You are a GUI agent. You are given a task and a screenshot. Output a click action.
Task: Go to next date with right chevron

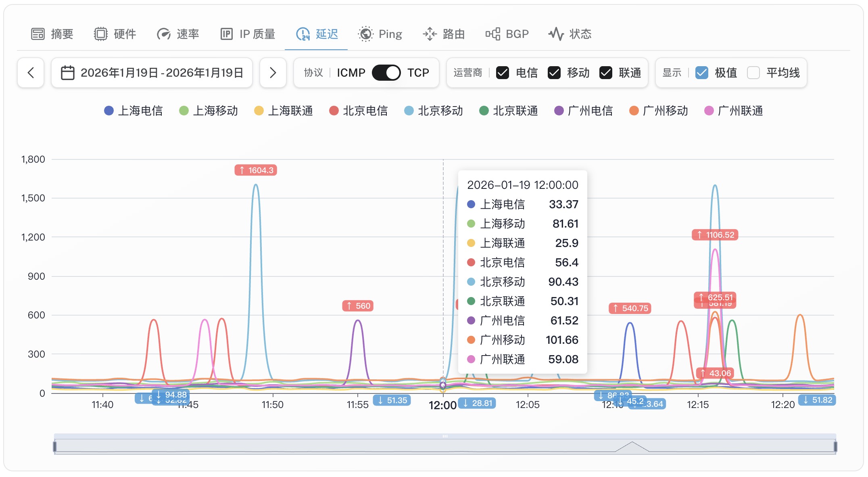pyautogui.click(x=273, y=73)
